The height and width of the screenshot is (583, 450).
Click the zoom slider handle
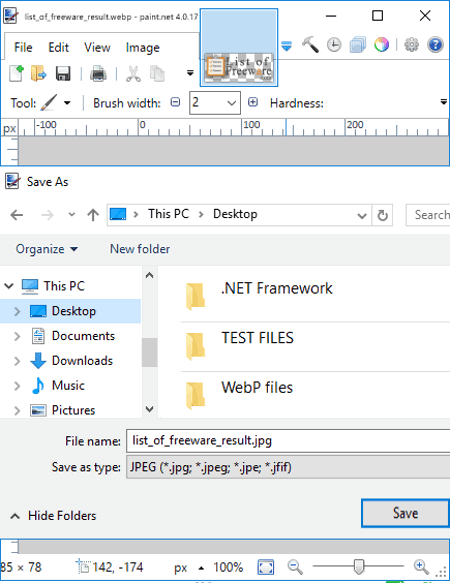click(359, 567)
